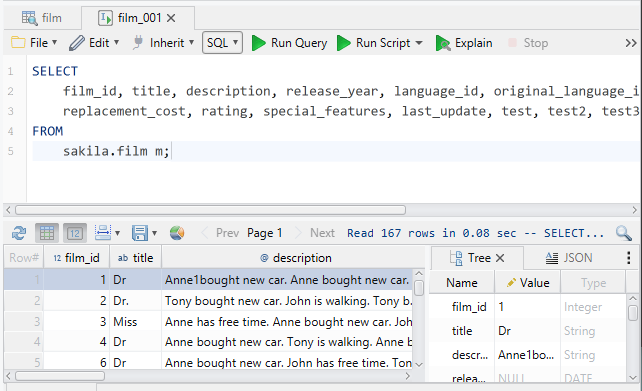642x391 pixels.
Task: Select title cell 'Dr.' in row 2
Action: [136, 301]
